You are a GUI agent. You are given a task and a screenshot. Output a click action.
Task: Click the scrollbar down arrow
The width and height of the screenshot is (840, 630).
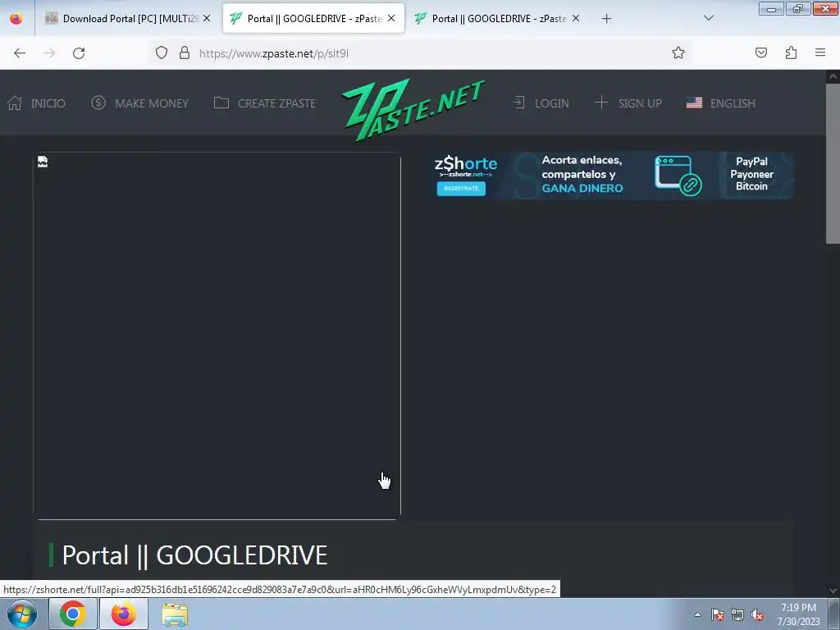coord(833,591)
